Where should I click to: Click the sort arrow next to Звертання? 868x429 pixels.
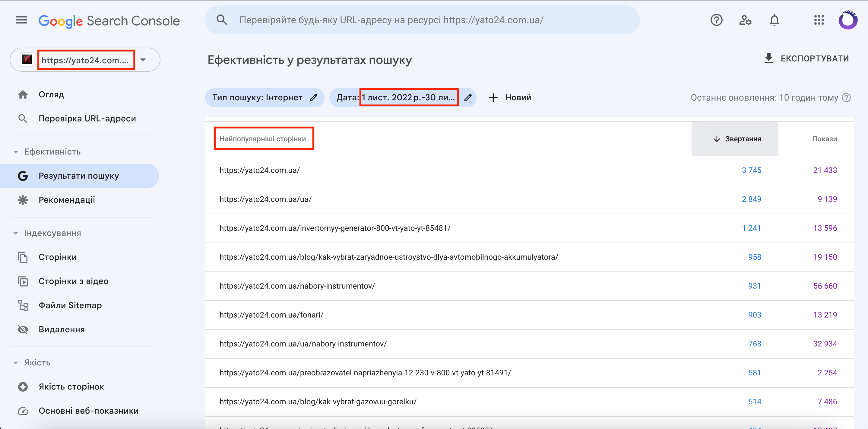tap(717, 139)
